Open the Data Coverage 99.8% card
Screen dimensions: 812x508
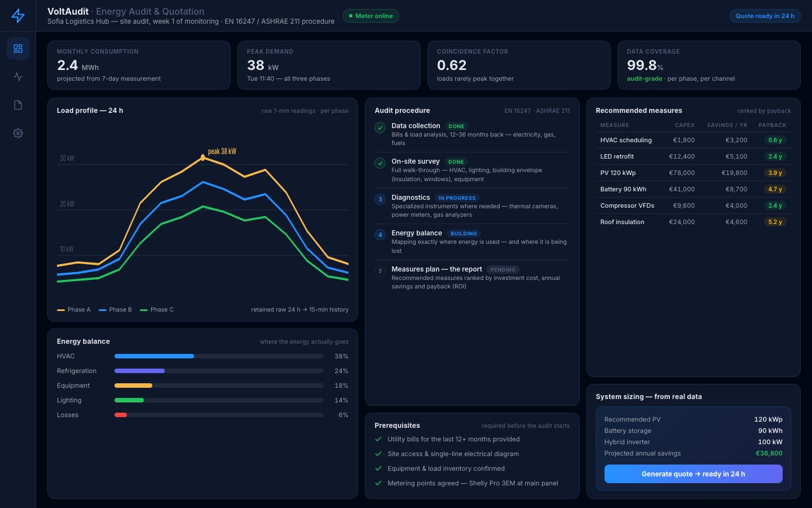(709, 65)
